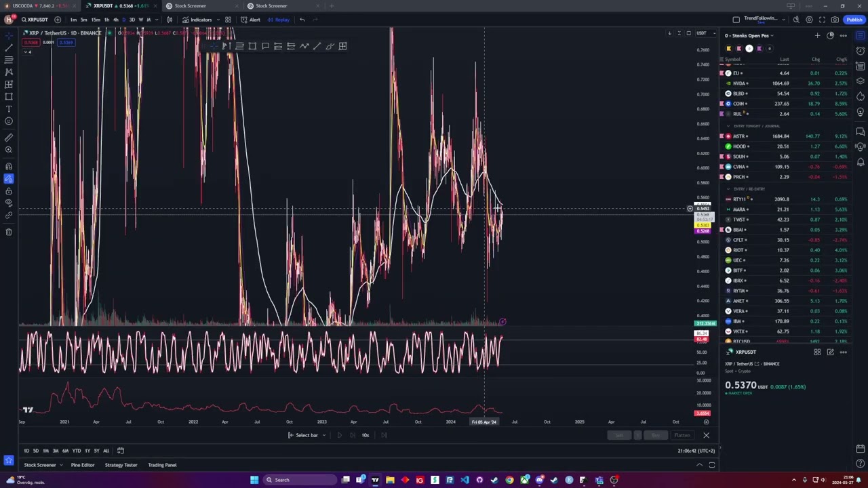The width and height of the screenshot is (868, 488).
Task: Open the Chats speech bubble icon
Action: pos(861,131)
